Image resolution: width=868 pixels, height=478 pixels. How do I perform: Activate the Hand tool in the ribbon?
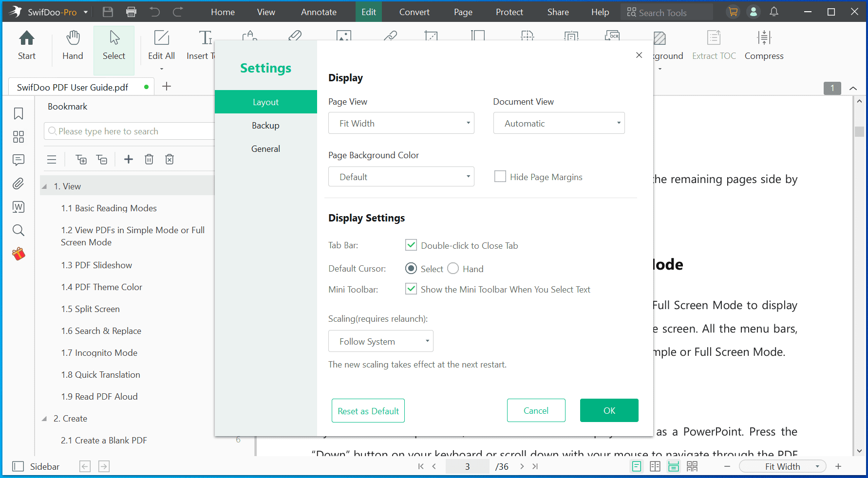(x=73, y=45)
